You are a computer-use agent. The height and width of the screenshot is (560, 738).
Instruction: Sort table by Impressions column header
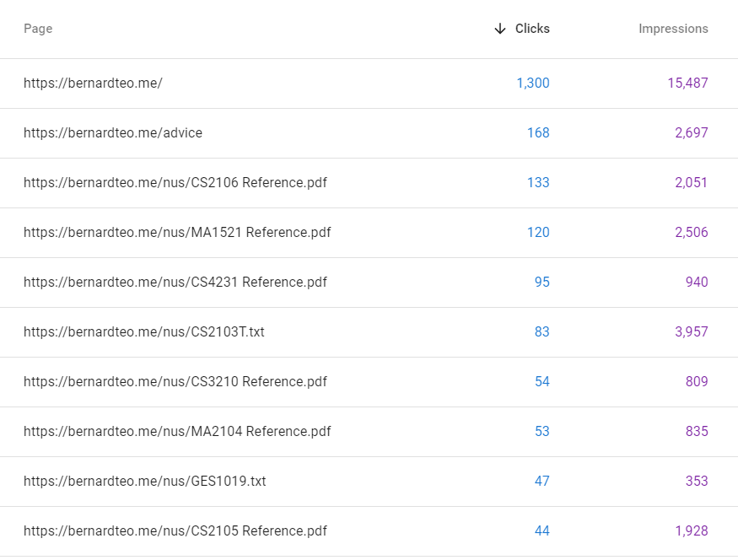point(673,29)
